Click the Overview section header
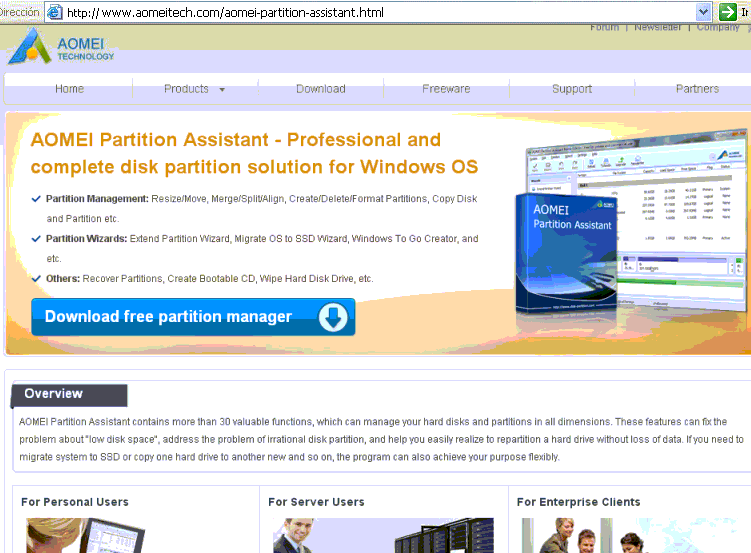 [x=69, y=395]
